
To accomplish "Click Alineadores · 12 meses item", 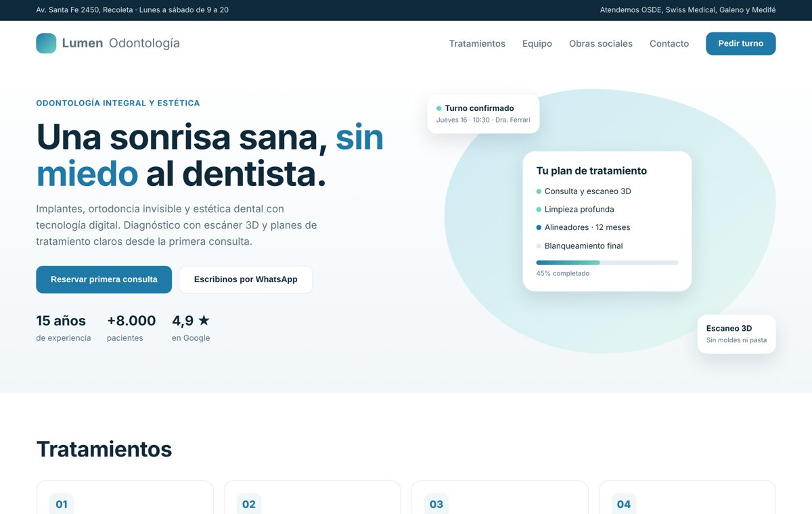I will pos(583,227).
